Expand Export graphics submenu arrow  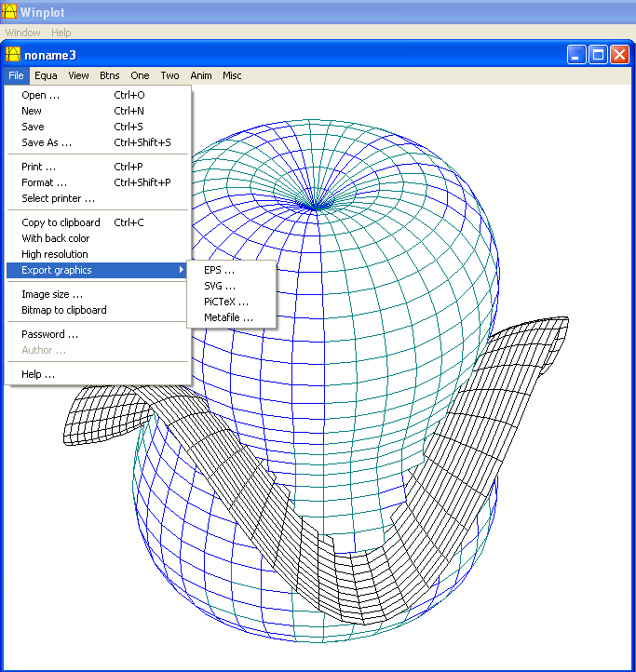(x=182, y=270)
